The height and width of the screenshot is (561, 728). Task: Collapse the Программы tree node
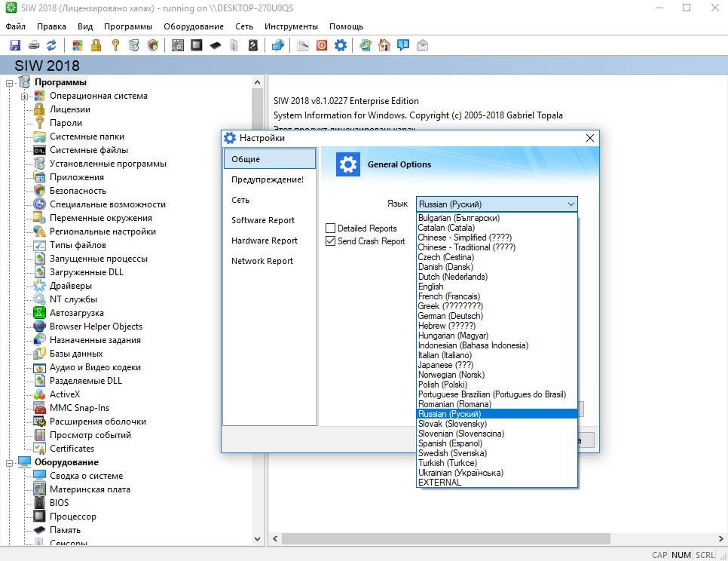9,83
